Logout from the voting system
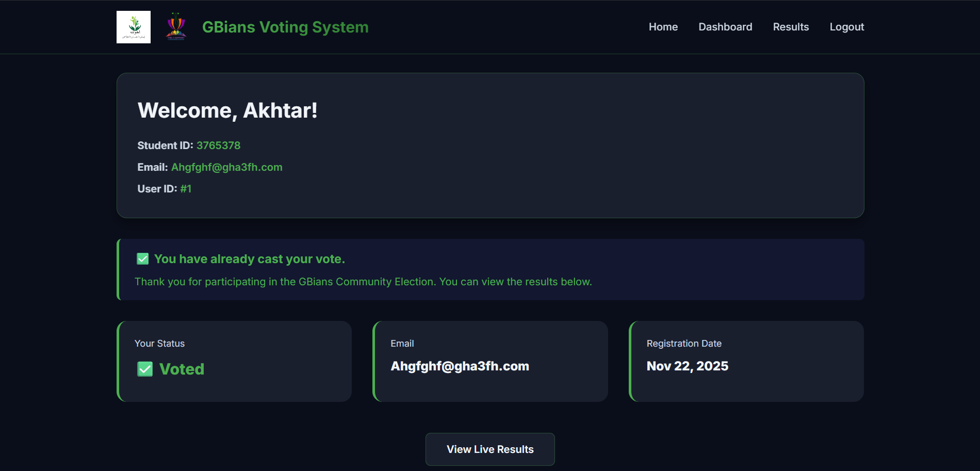This screenshot has height=471, width=980. pos(846,27)
